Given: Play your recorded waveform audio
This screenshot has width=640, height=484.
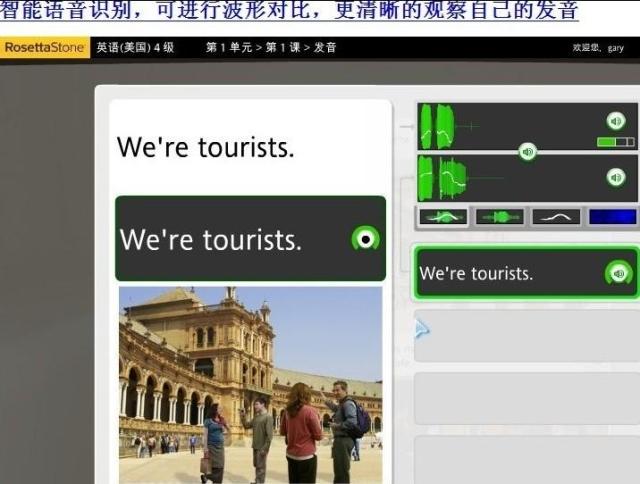Looking at the screenshot, I should pos(616,177).
